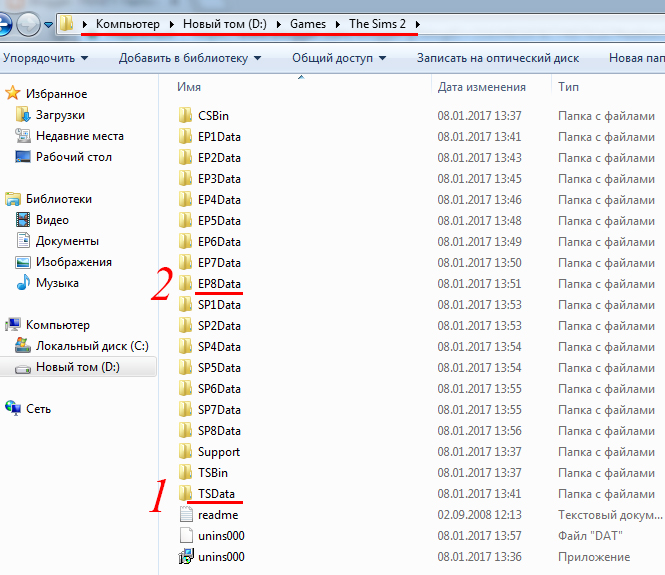
Task: Open the Упорядочить menu
Action: click(45, 58)
